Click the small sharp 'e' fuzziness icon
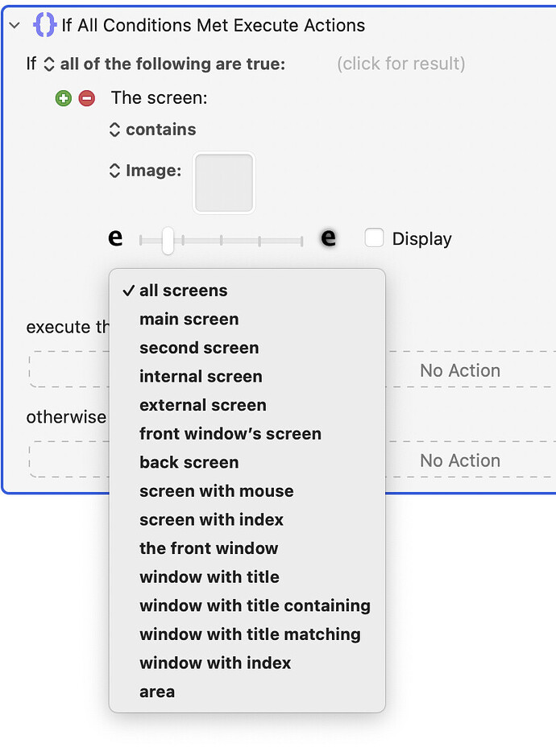Image resolution: width=556 pixels, height=756 pixels. click(x=115, y=238)
